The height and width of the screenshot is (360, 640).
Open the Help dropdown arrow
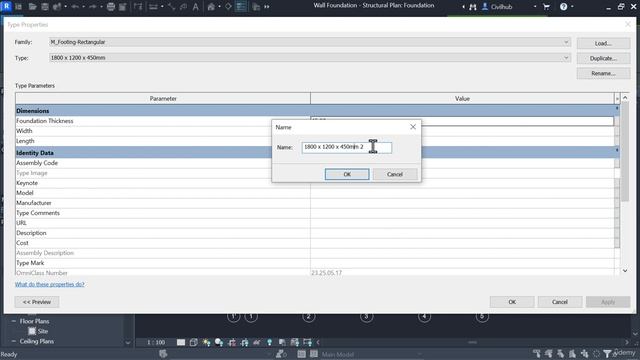pyautogui.click(x=572, y=7)
